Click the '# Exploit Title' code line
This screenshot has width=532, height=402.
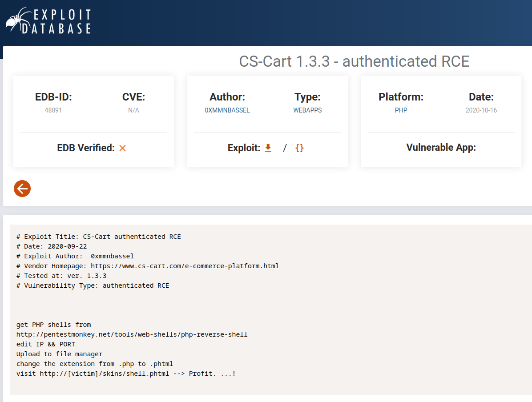coord(98,237)
